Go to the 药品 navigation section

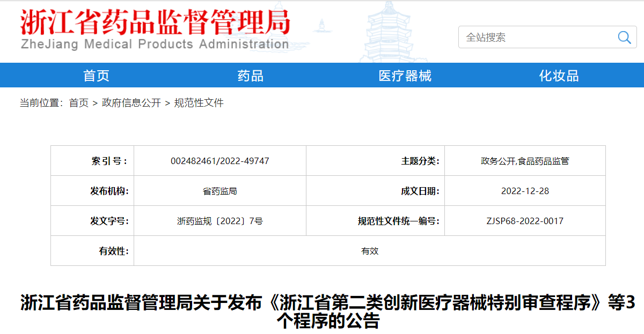tap(251, 76)
